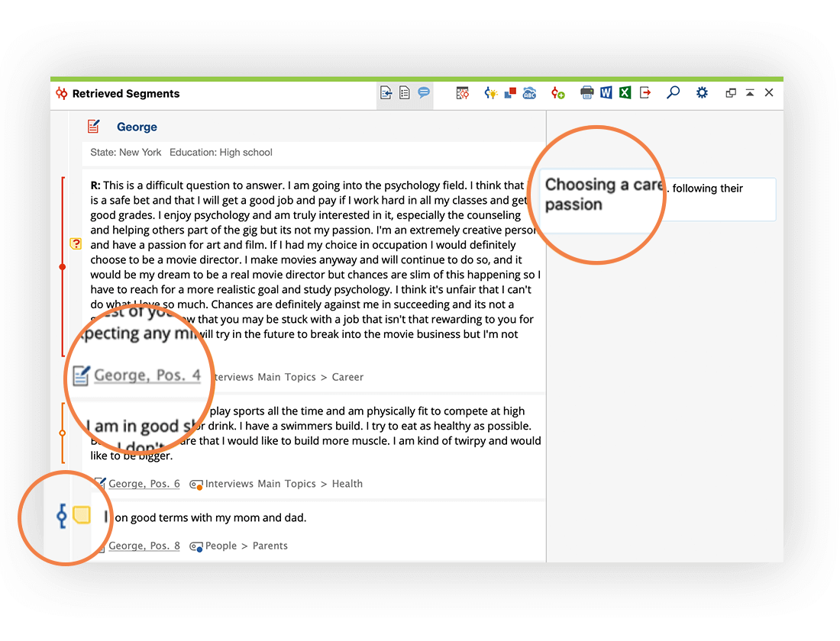840x641 pixels.
Task: Open overview table of retrieved segments
Action: pos(462,93)
